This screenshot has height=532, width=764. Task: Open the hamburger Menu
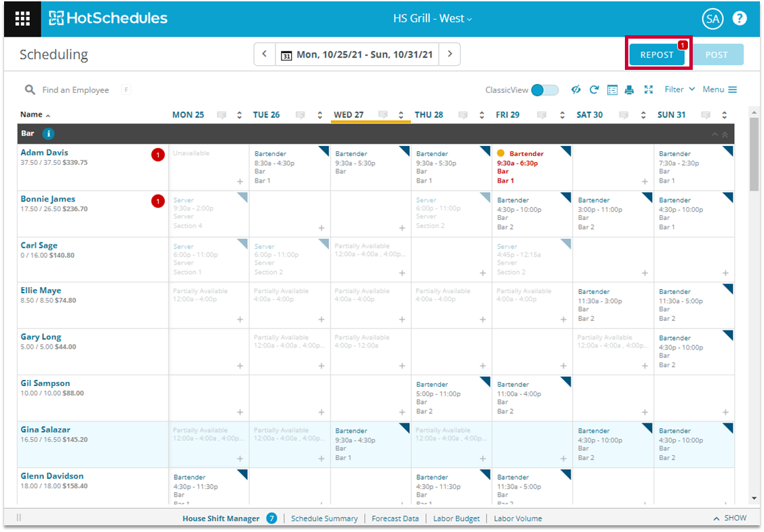(x=719, y=90)
